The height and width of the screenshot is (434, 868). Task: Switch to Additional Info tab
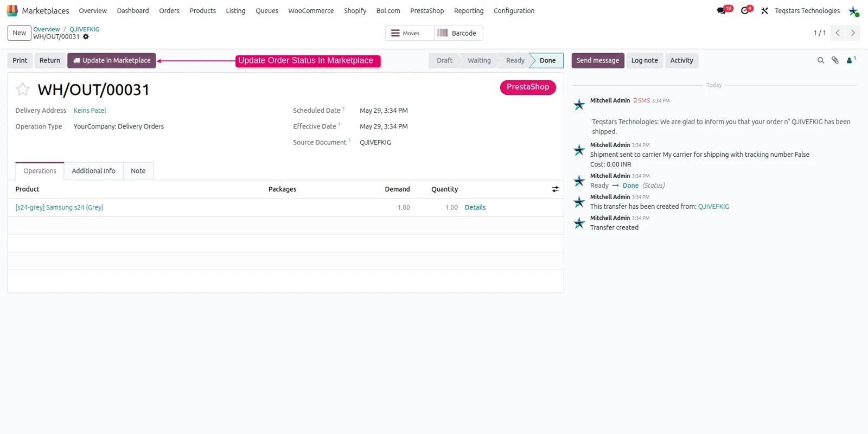(93, 171)
